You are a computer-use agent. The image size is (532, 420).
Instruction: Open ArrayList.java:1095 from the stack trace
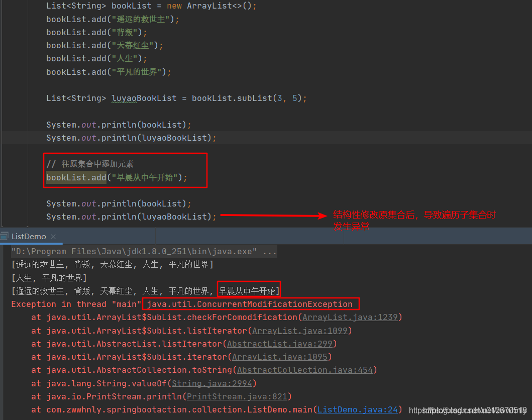pos(280,357)
